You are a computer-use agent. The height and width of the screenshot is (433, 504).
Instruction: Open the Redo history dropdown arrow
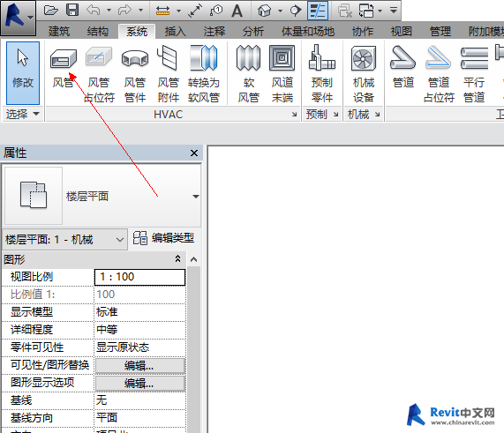coord(140,11)
